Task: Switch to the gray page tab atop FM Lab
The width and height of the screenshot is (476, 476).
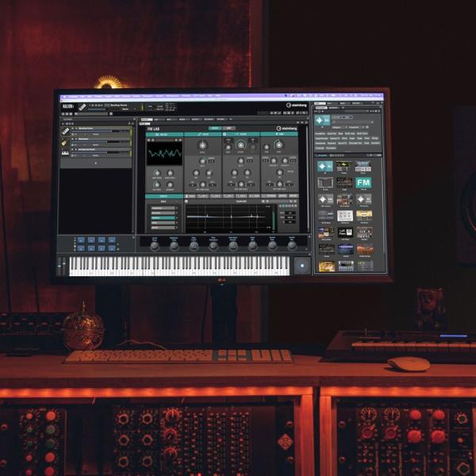Action: [228, 128]
